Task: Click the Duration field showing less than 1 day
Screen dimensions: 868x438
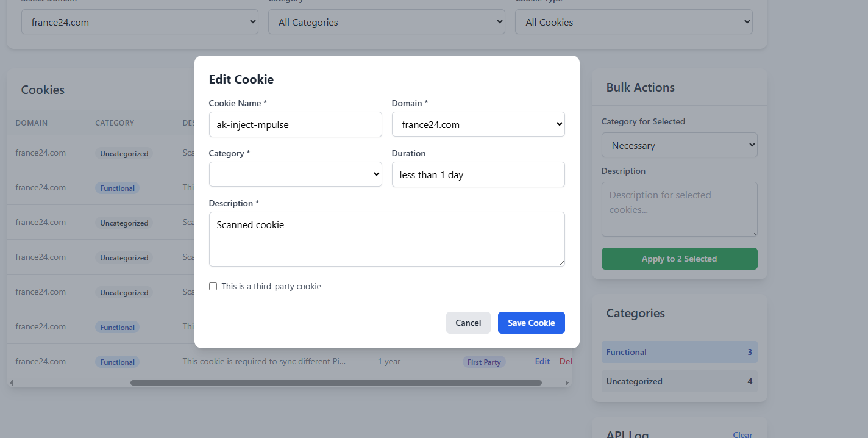Action: click(x=478, y=174)
